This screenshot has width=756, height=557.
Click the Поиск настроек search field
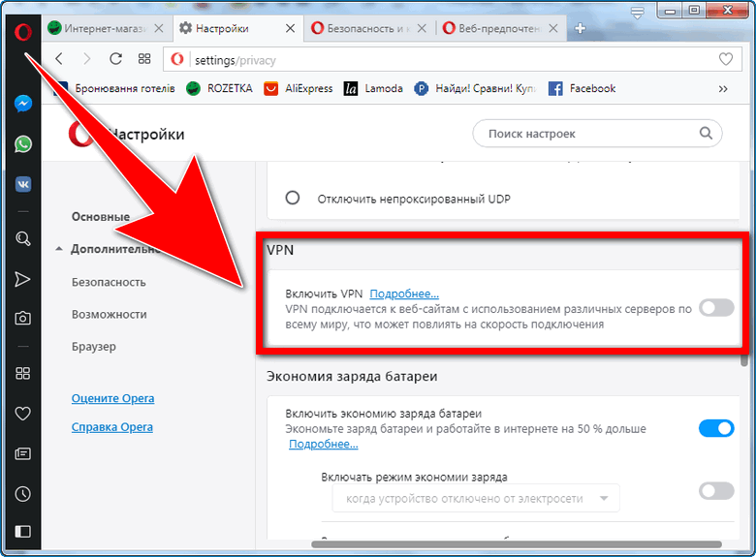tap(597, 134)
